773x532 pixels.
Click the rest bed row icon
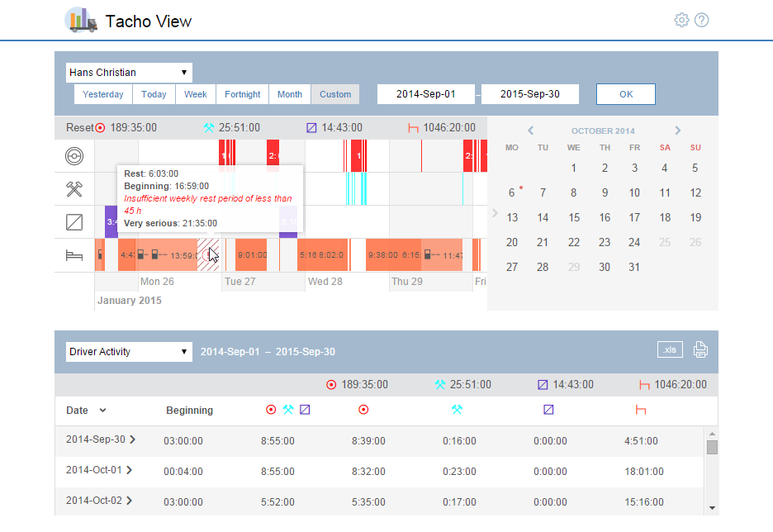click(x=74, y=255)
